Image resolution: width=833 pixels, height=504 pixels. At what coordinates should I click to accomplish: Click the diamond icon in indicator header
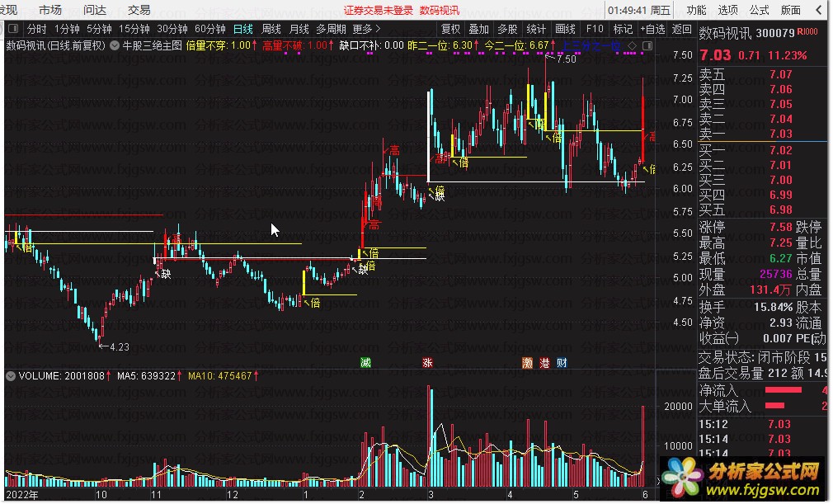pos(633,45)
